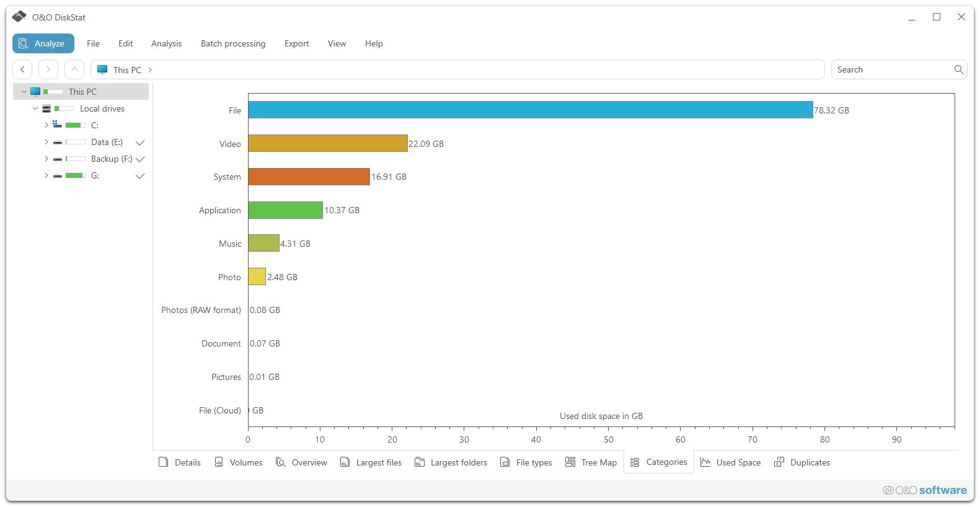Image resolution: width=980 pixels, height=507 pixels.
Task: Open the Batch processing menu
Action: click(x=233, y=43)
